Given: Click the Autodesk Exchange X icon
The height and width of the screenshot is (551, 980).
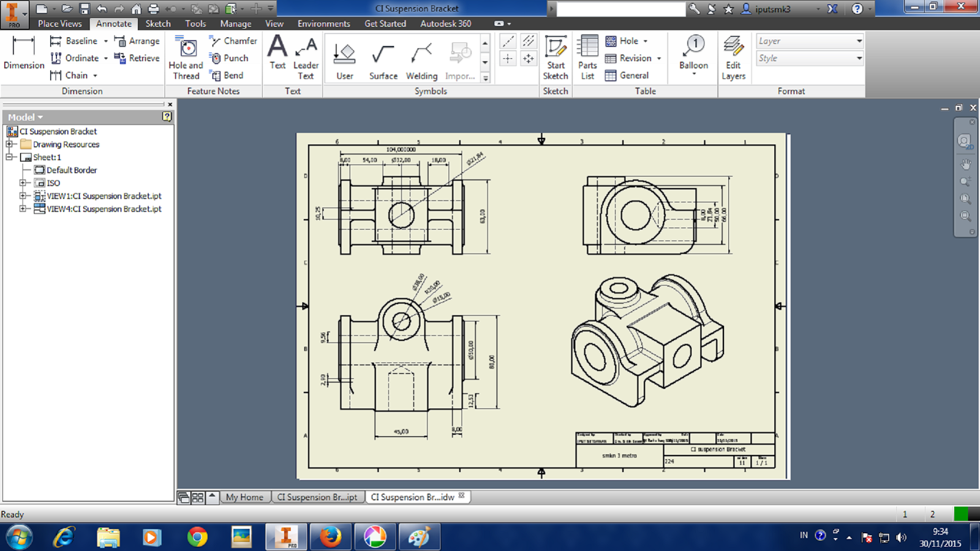Looking at the screenshot, I should 832,9.
